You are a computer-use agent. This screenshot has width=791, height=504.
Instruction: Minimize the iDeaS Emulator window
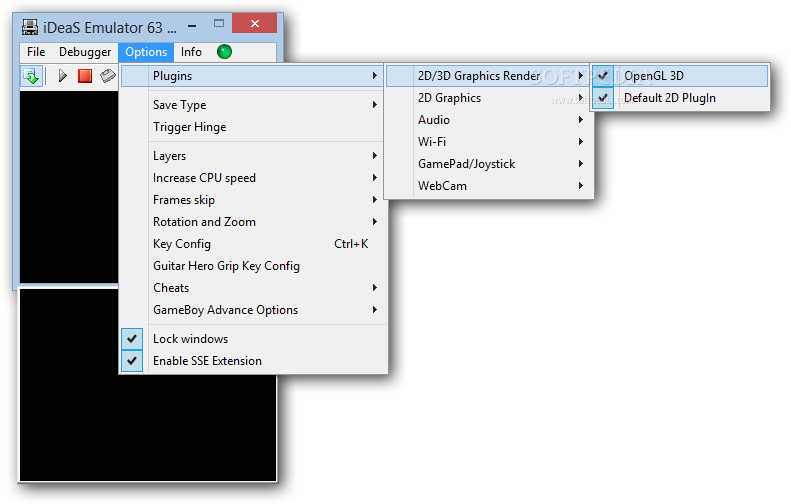tap(192, 25)
